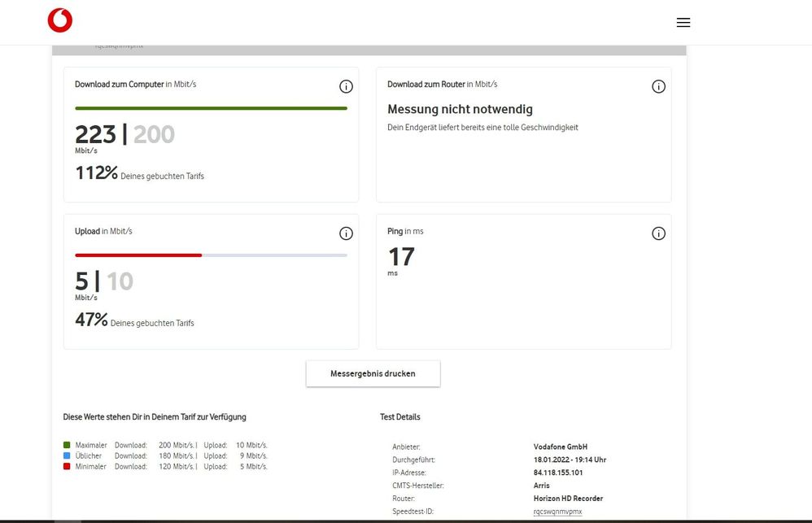This screenshot has width=812, height=523.
Task: Open the Speedtest-ID rqcswqnmvpmx link
Action: click(557, 512)
